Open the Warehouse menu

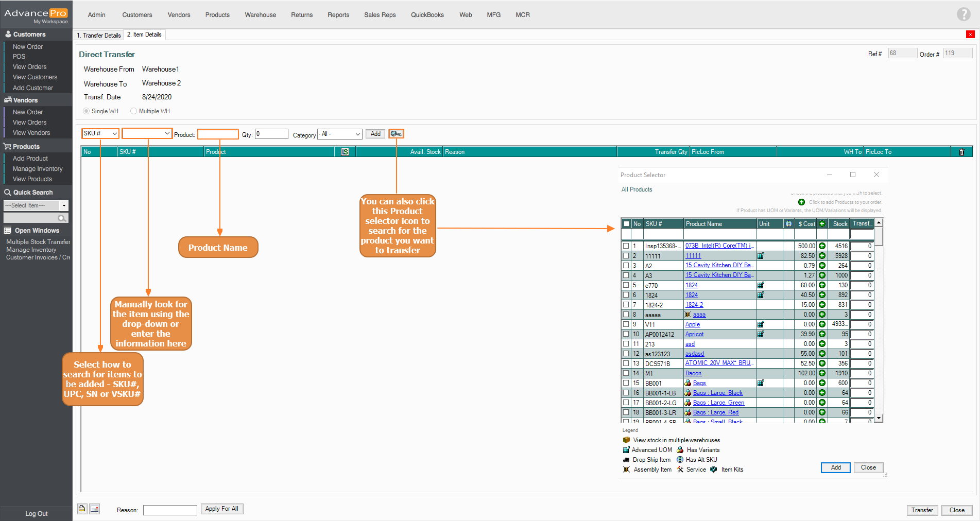click(260, 15)
